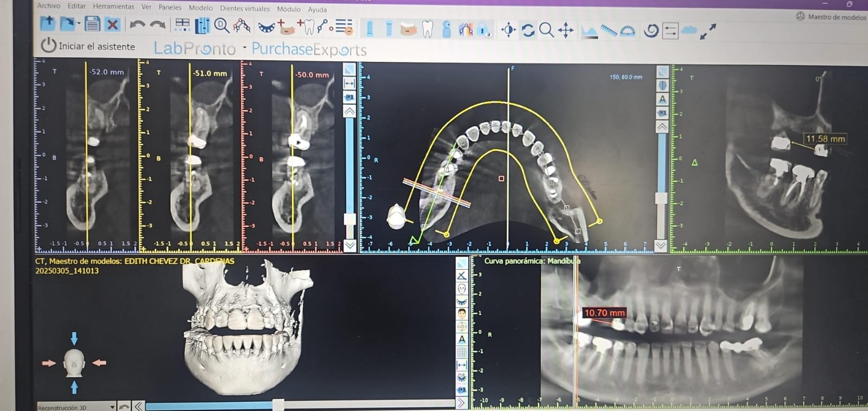Image resolution: width=868 pixels, height=411 pixels.
Task: Click the diagonal arrows fullscreen icon
Action: tap(708, 31)
